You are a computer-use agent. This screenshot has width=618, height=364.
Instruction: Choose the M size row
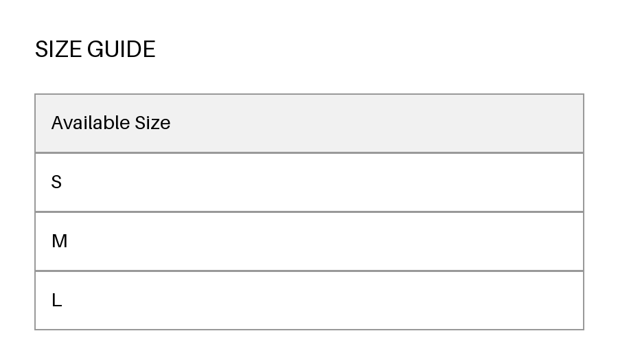click(x=309, y=241)
